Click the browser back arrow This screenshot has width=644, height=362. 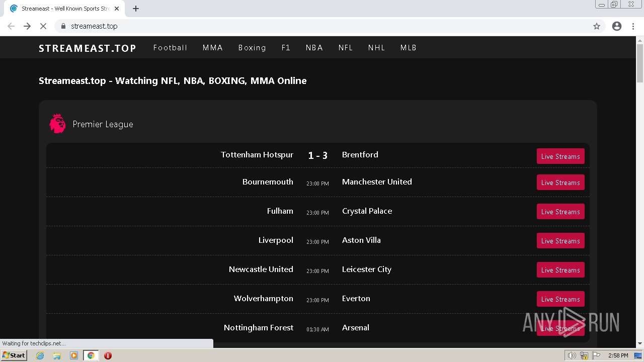point(11,26)
